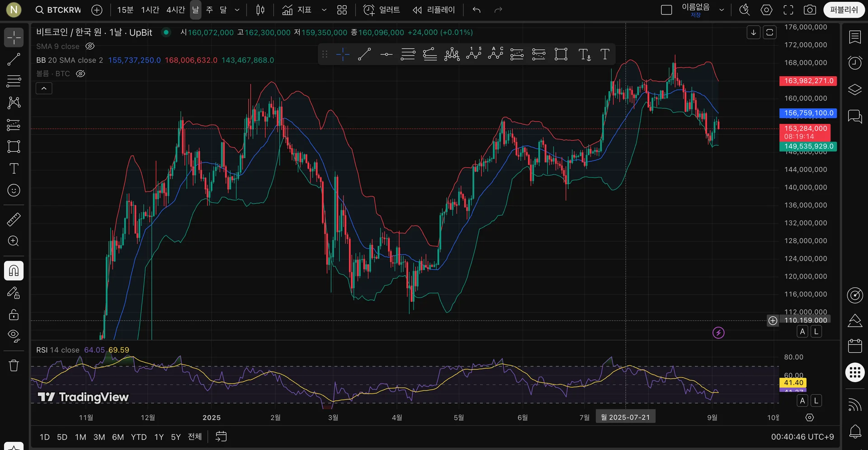Click the 리플레이 replay button
Screen dimensions: 868x450
434,10
